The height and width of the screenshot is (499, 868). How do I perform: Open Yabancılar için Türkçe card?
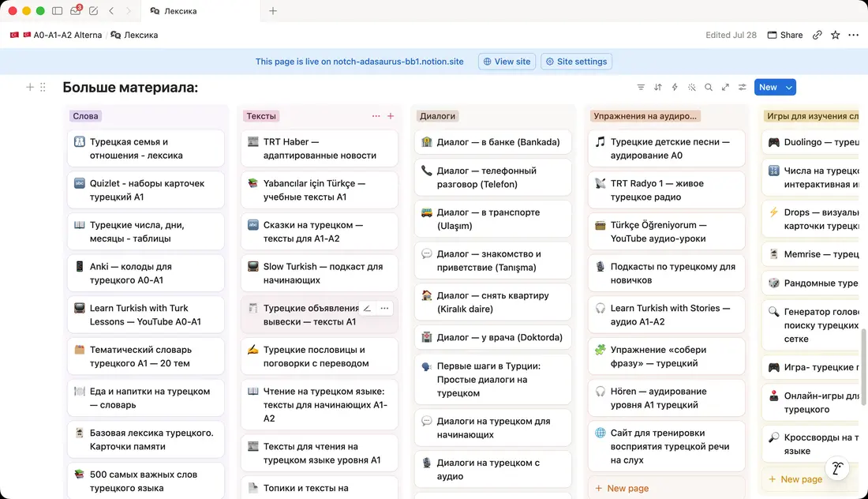coord(320,190)
